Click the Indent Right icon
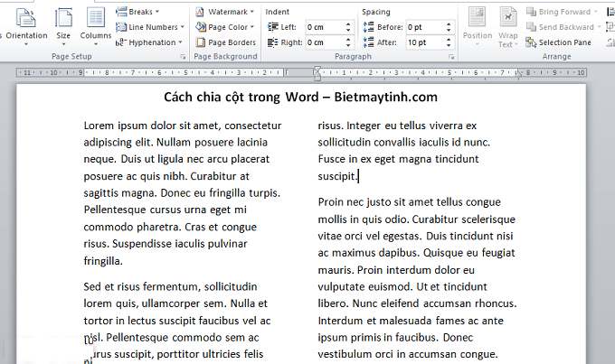The image size is (615, 364). click(272, 42)
